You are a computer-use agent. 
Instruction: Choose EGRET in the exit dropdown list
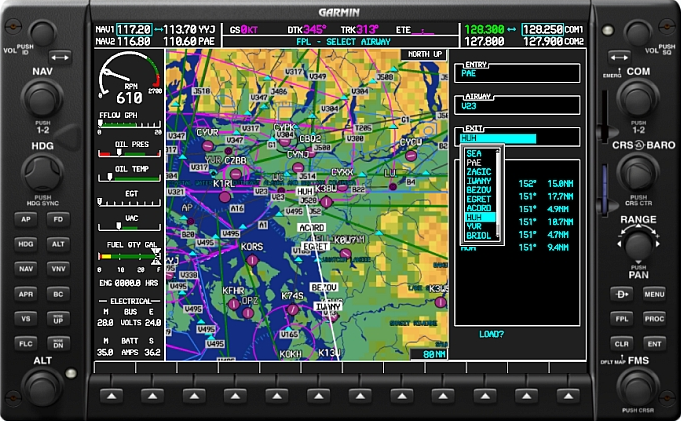coord(479,198)
